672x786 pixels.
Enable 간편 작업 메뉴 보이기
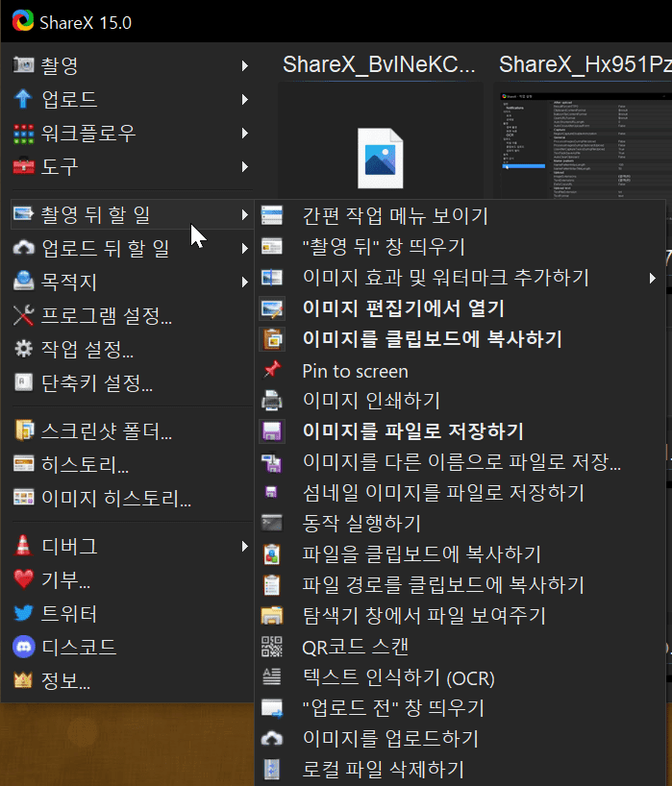point(460,216)
